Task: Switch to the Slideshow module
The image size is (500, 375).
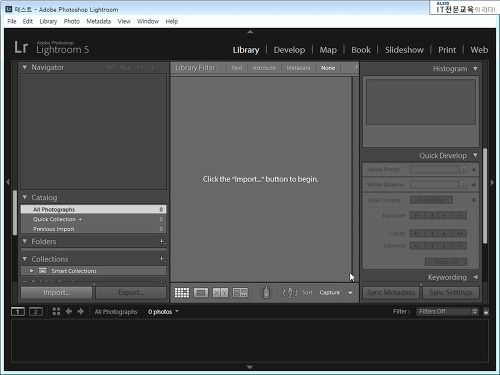Action: tap(404, 50)
